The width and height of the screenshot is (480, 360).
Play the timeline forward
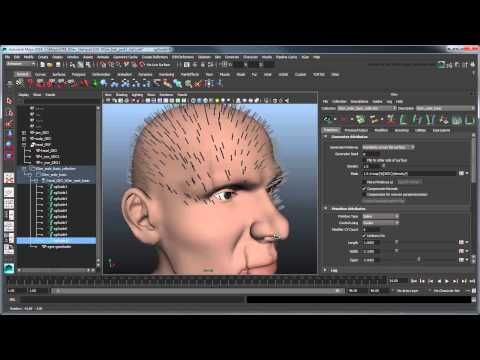[x=447, y=281]
